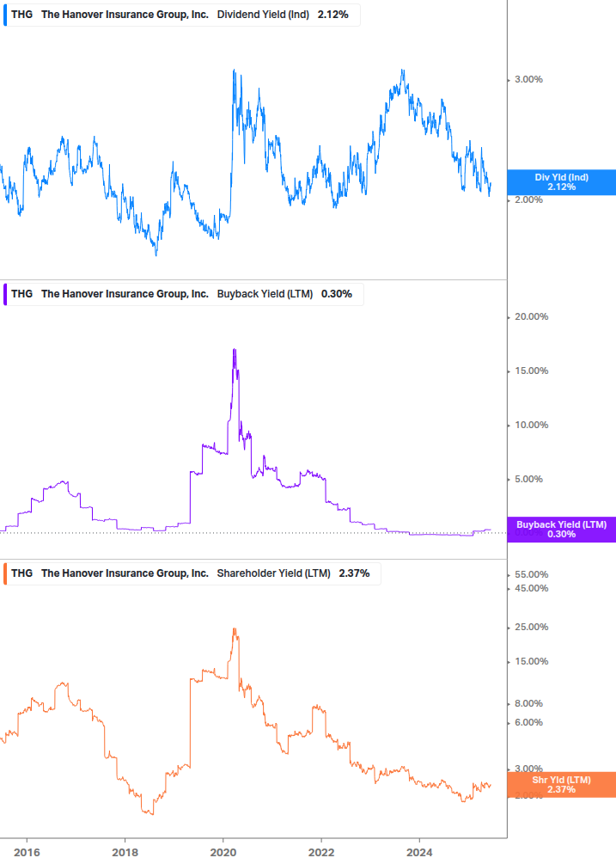Click the THG ticker in the dividend yield legend
The width and height of the screenshot is (616, 864).
click(22, 15)
